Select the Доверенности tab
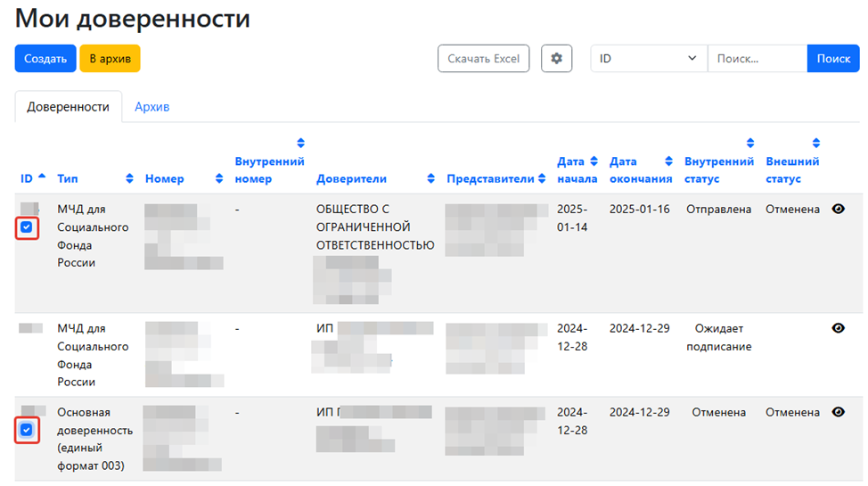868x486 pixels. coord(68,107)
